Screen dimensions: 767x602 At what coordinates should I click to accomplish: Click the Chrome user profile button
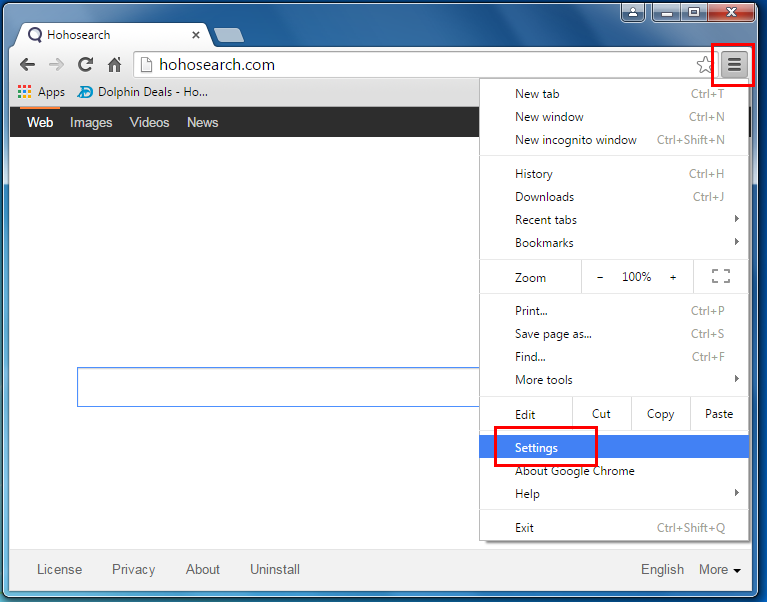tap(633, 12)
